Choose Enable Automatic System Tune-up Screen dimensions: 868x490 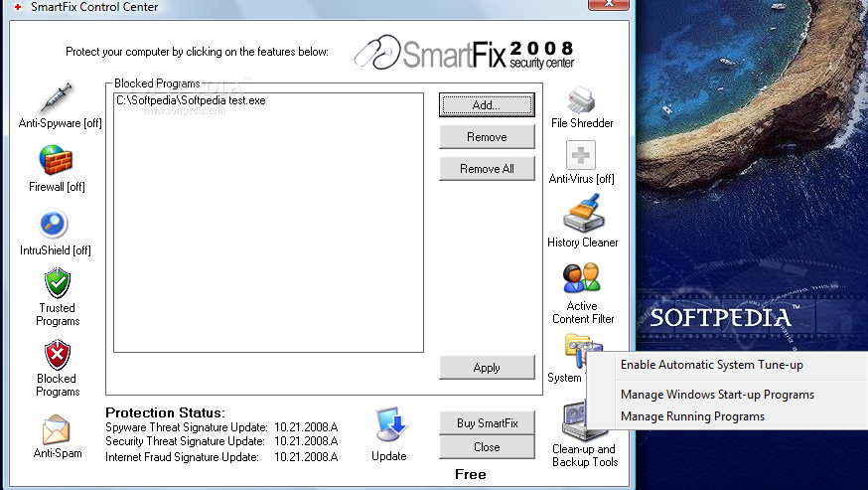tap(711, 365)
